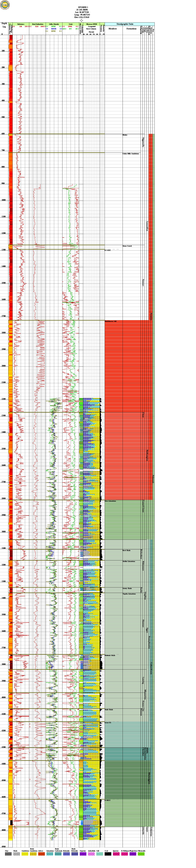Viewport: 196px width, 868px height.
Task: Click the Shaly Carbonate legend swatch
Action: pyautogui.click(x=58, y=854)
